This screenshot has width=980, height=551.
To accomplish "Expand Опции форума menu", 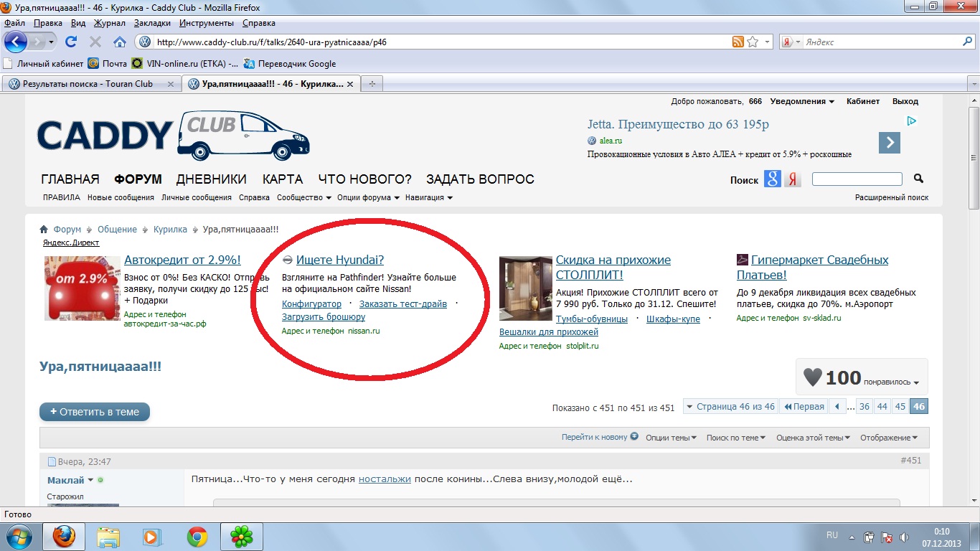I will click(367, 197).
